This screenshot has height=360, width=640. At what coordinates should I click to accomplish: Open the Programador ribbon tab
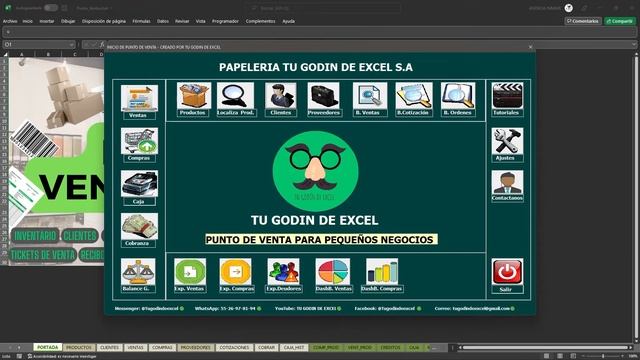[225, 21]
